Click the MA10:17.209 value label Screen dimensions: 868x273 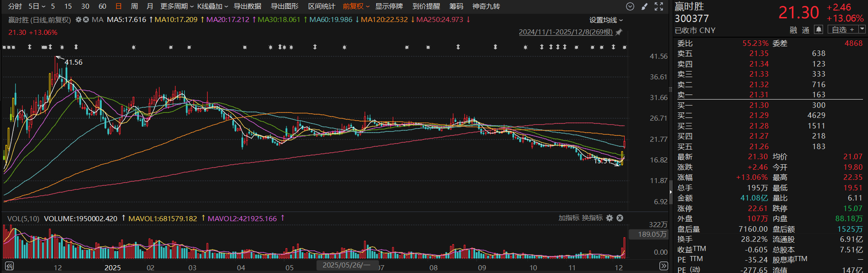176,20
